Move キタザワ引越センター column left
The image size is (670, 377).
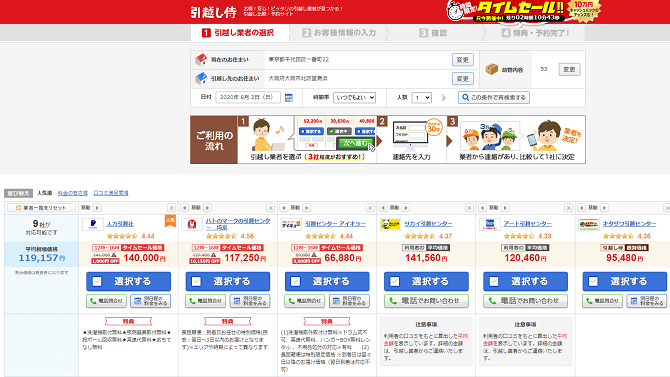point(581,208)
